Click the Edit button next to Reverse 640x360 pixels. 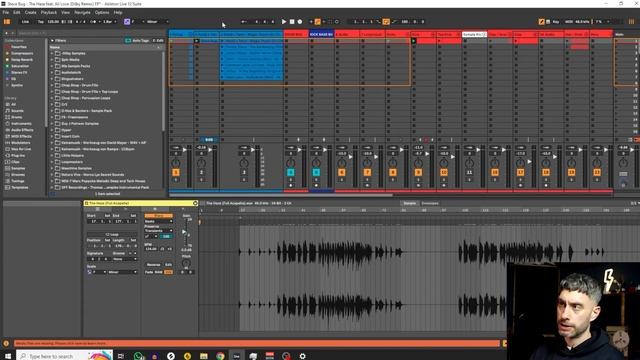pos(168,264)
